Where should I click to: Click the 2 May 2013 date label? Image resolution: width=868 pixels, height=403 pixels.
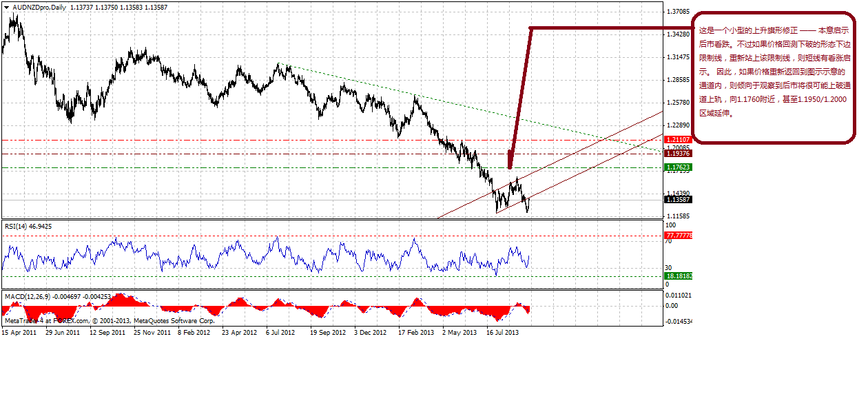pos(459,333)
